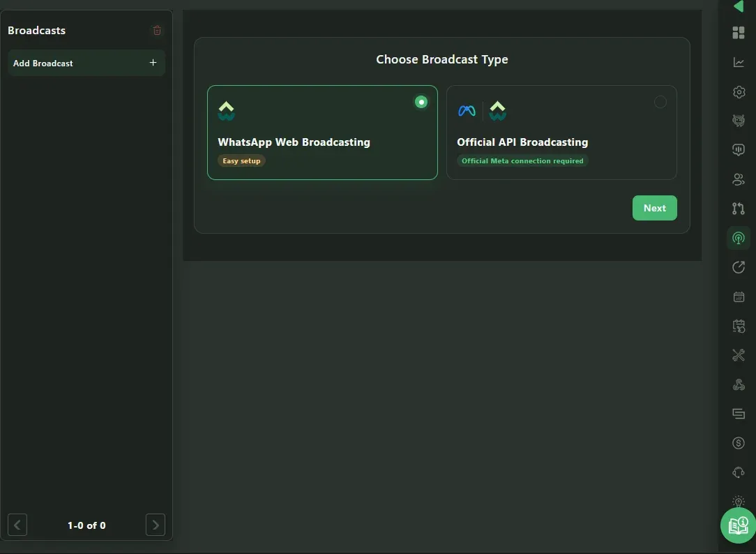The width and height of the screenshot is (756, 554).
Task: Select WhatsApp Web Broadcasting radio button
Action: tap(421, 102)
